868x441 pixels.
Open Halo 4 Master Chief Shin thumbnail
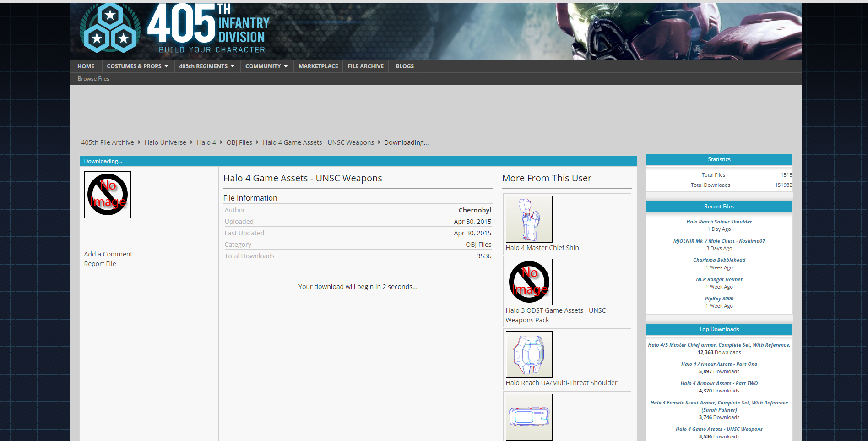529,219
